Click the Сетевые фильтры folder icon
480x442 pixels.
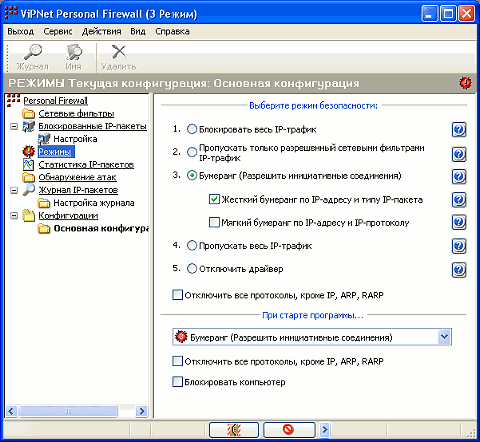coord(29,114)
